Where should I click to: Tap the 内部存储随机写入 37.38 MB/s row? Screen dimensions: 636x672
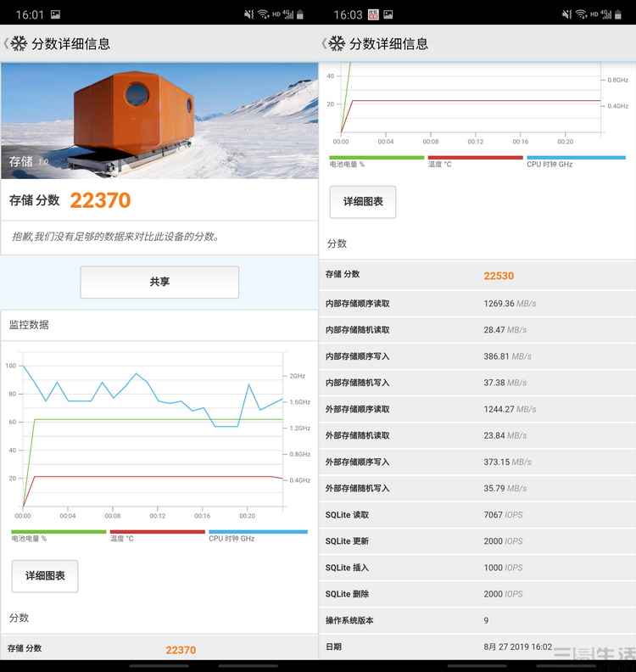477,383
